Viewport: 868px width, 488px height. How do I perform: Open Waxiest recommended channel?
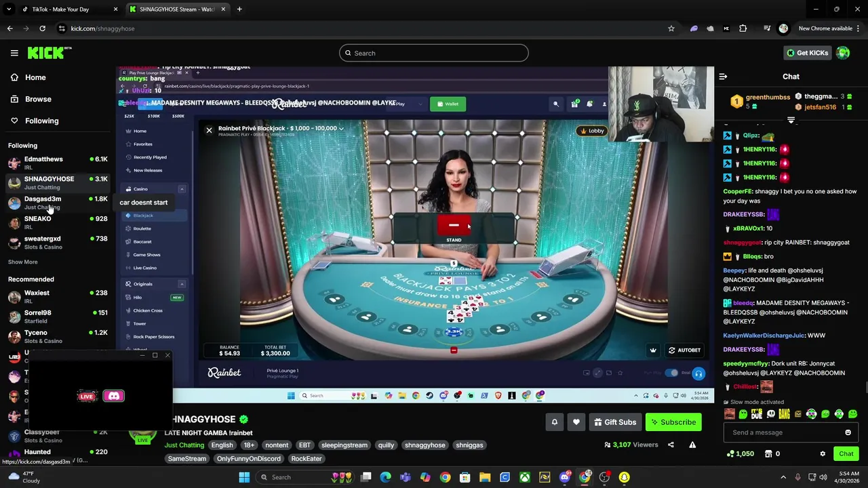pos(58,296)
